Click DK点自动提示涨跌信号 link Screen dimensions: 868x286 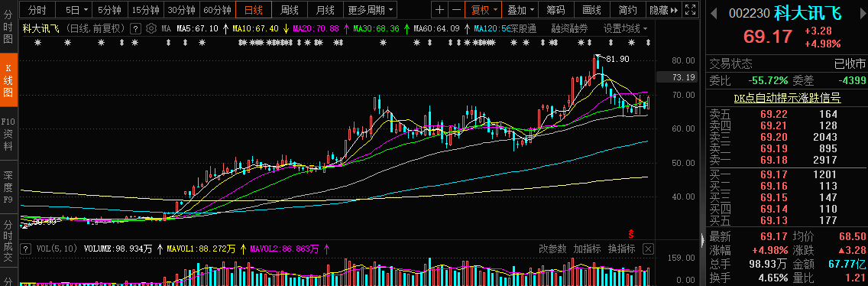coord(787,98)
